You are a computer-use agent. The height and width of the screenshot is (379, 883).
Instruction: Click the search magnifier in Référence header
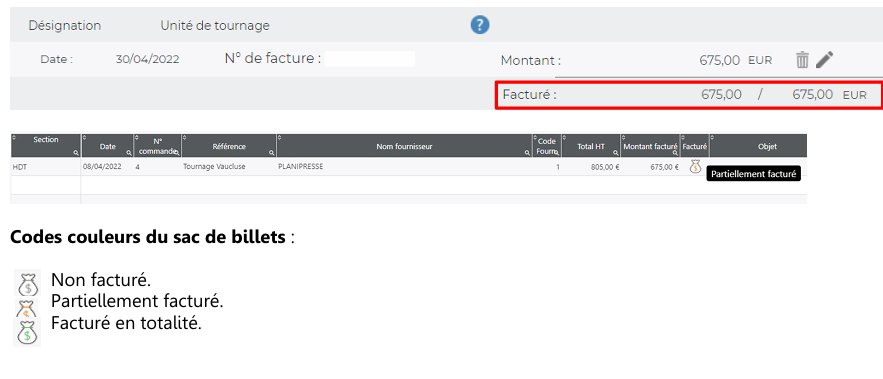tap(271, 153)
